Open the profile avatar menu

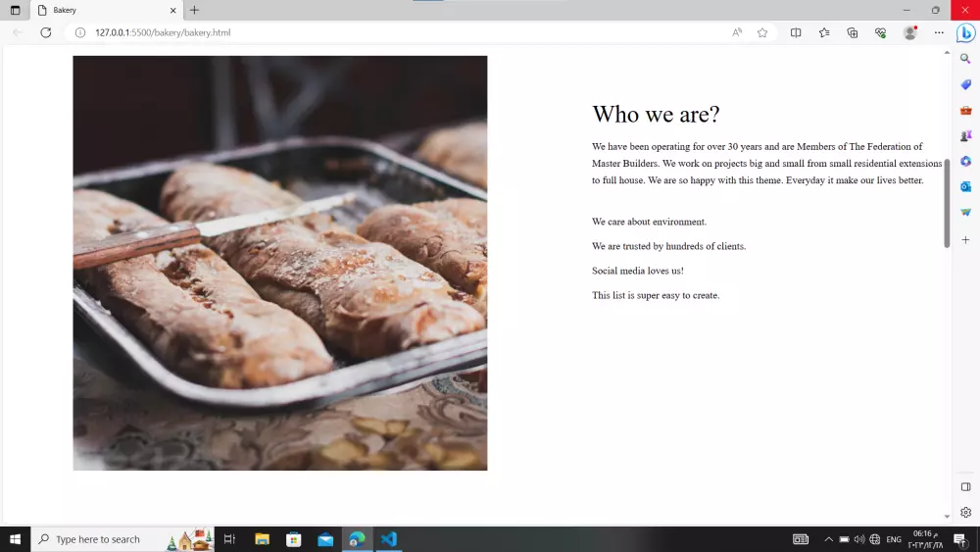(910, 32)
